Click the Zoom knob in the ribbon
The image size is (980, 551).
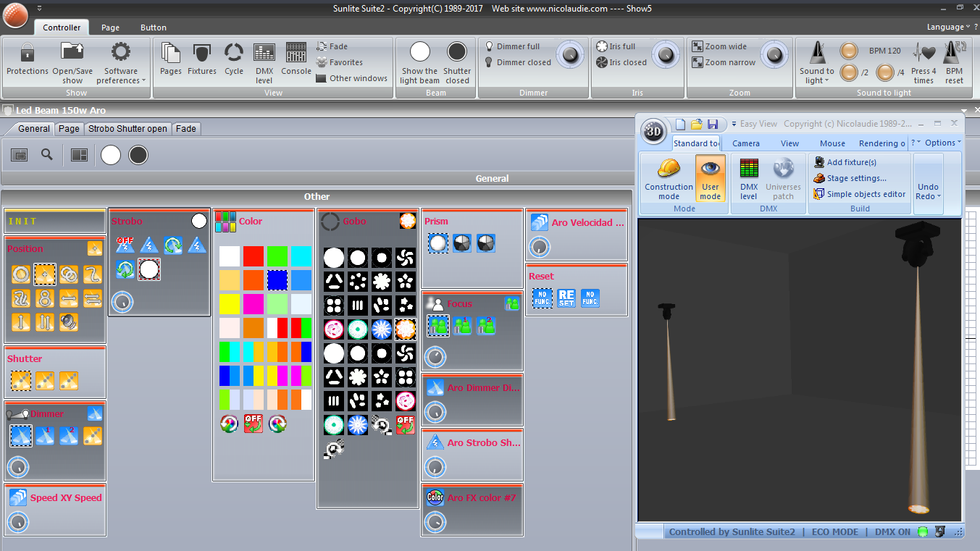point(774,54)
